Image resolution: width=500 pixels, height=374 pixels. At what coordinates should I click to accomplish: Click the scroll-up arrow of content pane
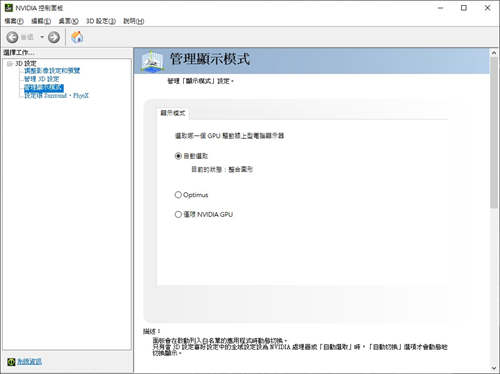click(494, 53)
